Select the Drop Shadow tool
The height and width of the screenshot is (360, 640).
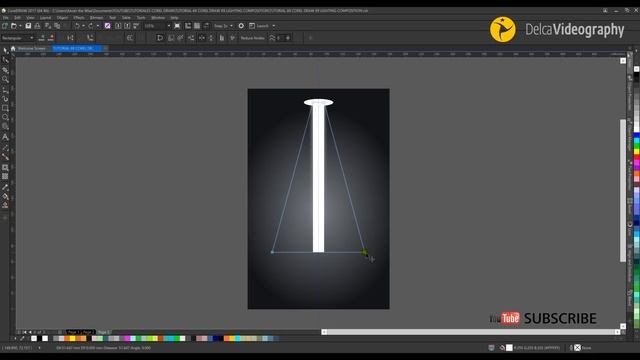coord(5,167)
